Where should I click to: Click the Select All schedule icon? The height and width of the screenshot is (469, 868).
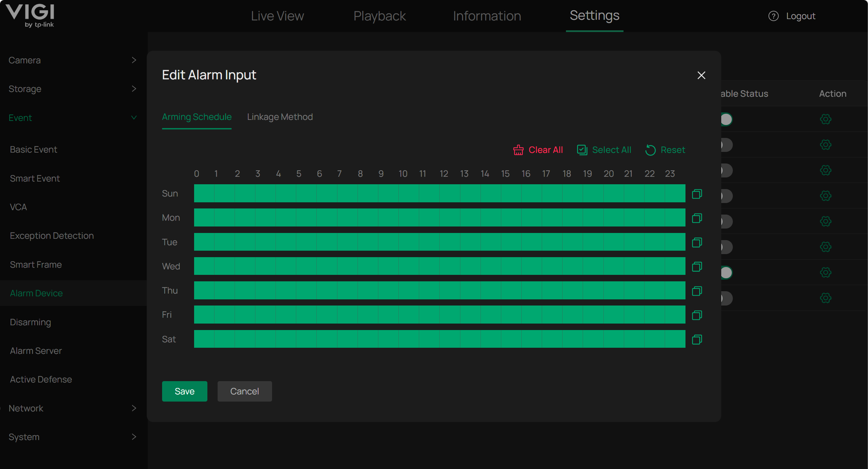(582, 150)
